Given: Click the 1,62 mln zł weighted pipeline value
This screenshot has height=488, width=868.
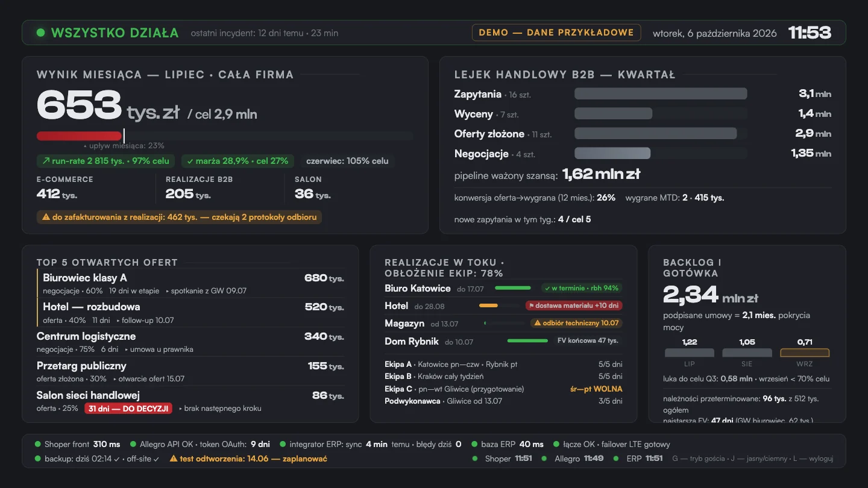Looking at the screenshot, I should coord(601,174).
